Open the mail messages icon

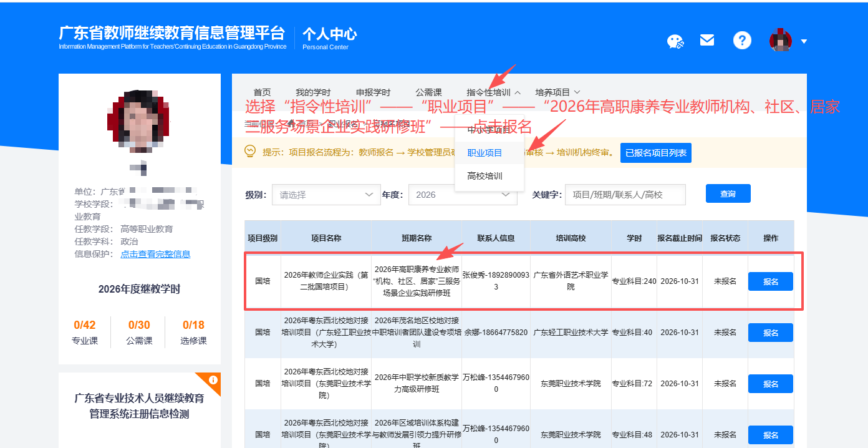[707, 40]
